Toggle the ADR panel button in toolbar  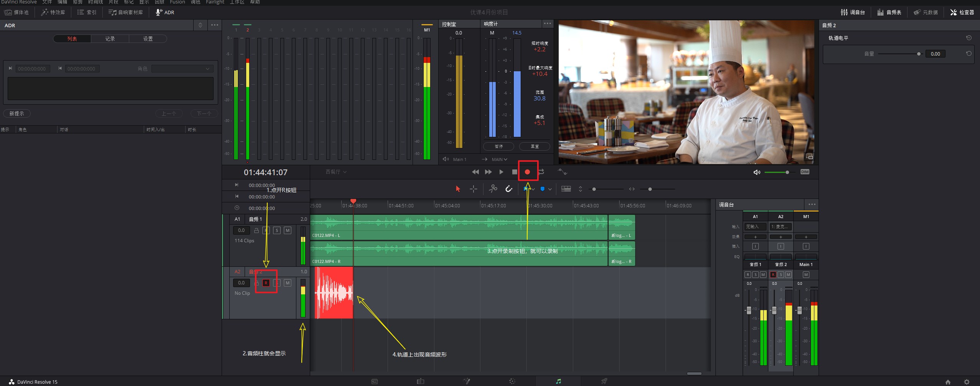coord(165,12)
